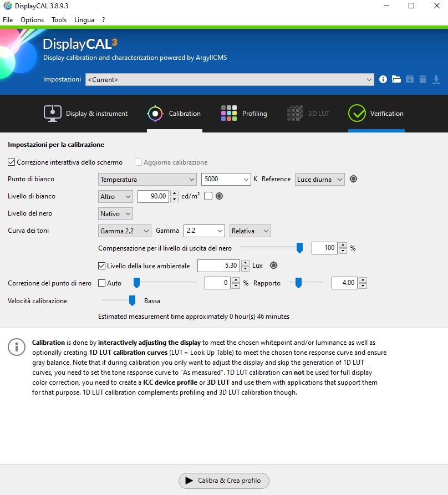The image size is (448, 495).
Task: Measure whitepoint with the Reference target icon
Action: pos(353,179)
